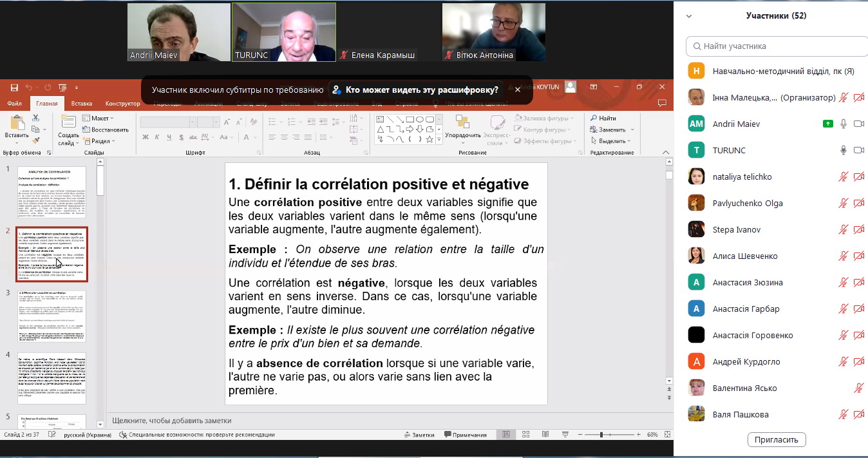Viewport: 868px width, 458px height.
Task: Click "Кто может видеть эту расшифровку?" link
Action: 422,90
